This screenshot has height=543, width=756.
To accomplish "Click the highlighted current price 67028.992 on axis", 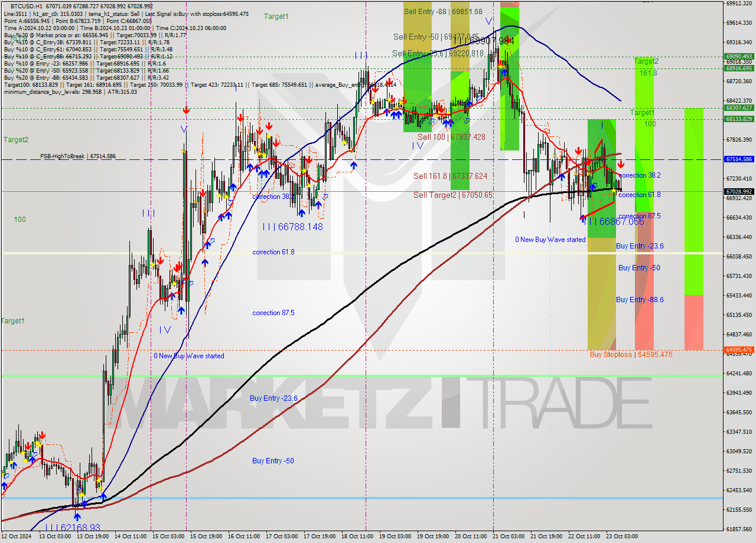I will 739,191.
